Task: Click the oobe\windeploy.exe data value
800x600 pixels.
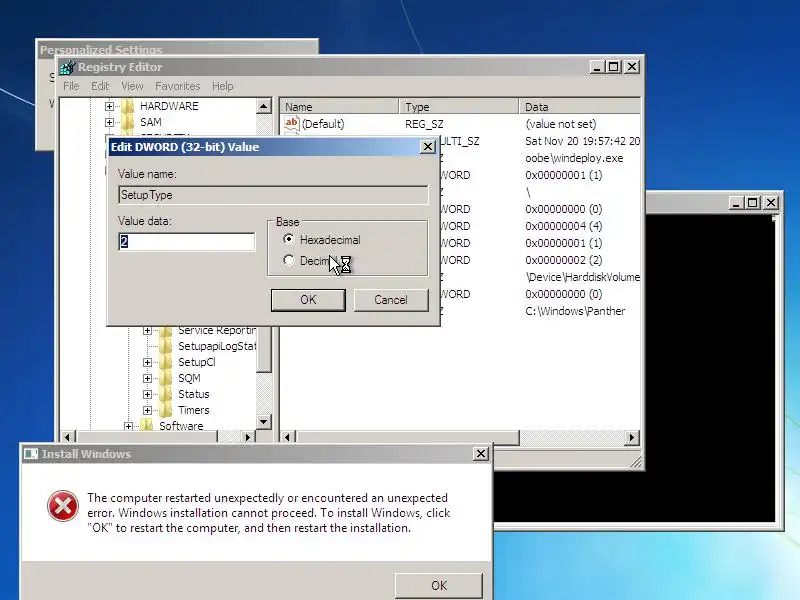Action: pyautogui.click(x=574, y=158)
